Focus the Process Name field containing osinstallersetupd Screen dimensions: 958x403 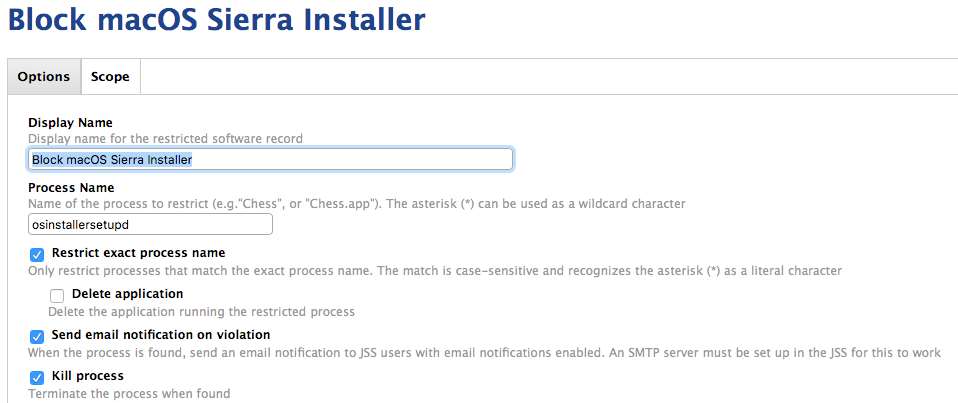150,224
